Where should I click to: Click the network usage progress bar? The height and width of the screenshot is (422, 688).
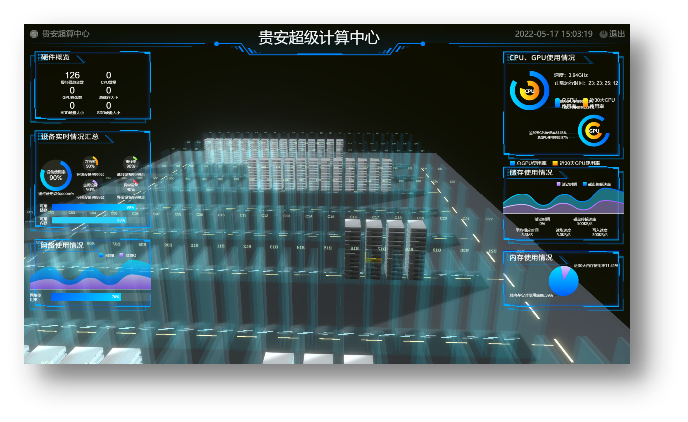86,296
